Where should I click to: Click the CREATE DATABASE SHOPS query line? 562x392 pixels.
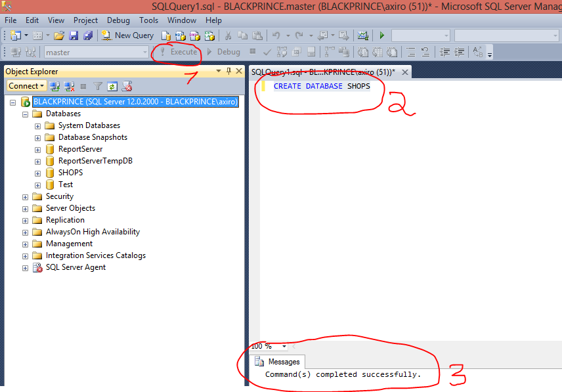(x=322, y=86)
